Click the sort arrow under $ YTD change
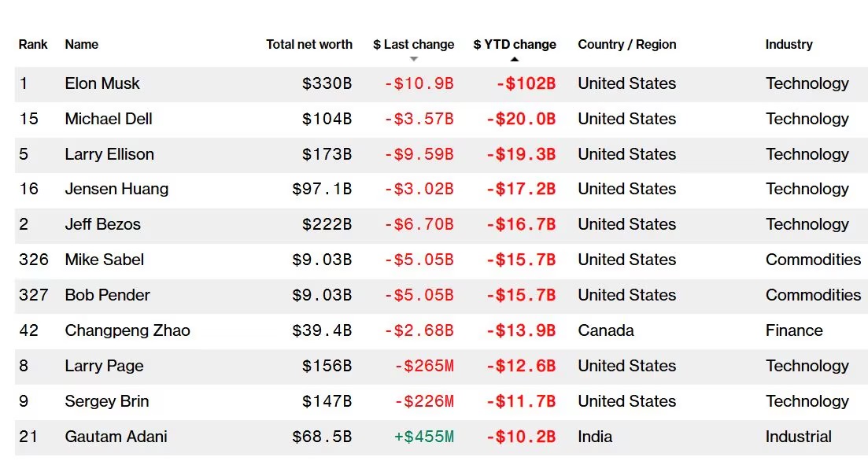868x461 pixels. click(x=515, y=58)
